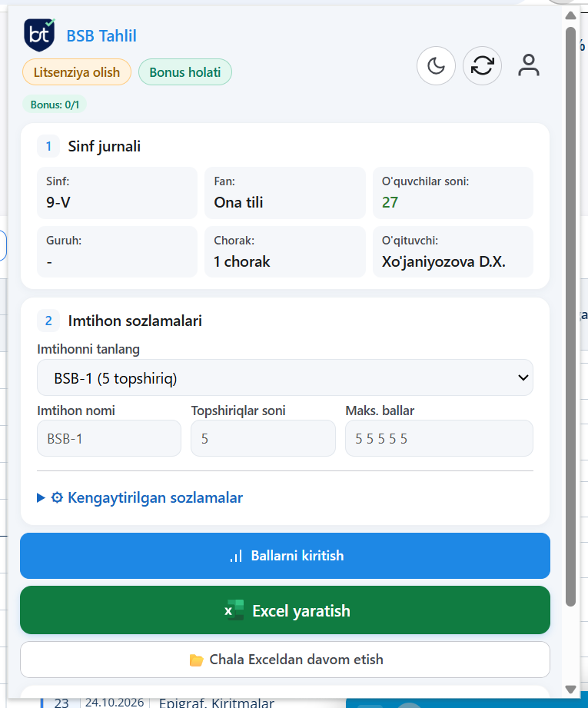This screenshot has width=588, height=708.
Task: Toggle dark mode with the moon icon
Action: pos(436,66)
